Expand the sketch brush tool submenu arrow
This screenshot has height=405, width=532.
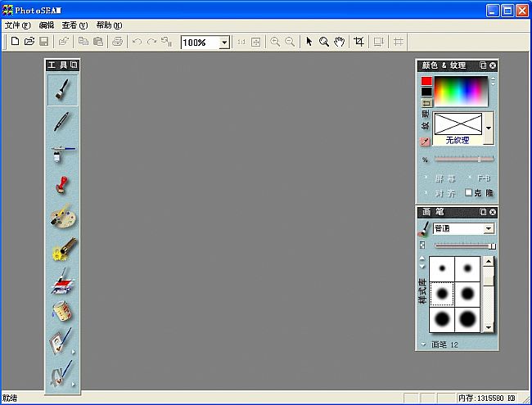tap(74, 384)
